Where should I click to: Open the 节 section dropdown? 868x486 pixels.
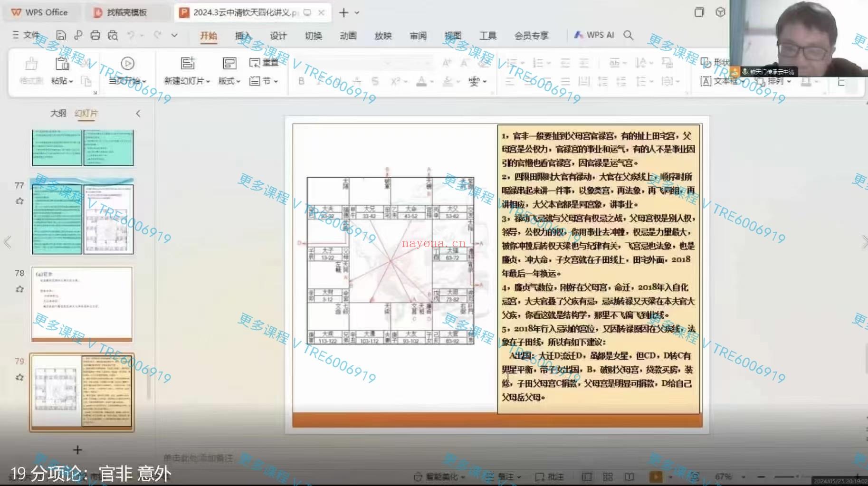264,81
